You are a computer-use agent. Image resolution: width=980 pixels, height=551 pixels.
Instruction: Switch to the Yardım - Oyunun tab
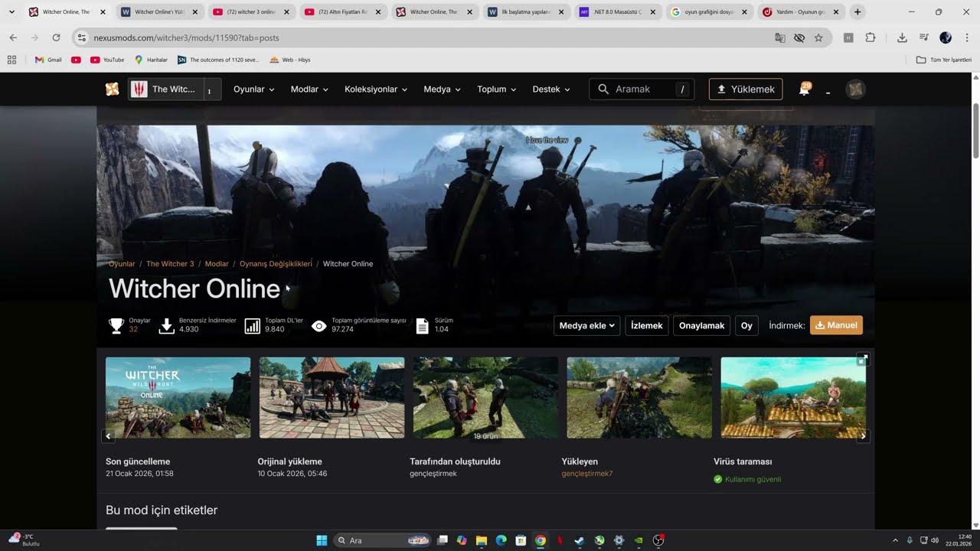801,12
